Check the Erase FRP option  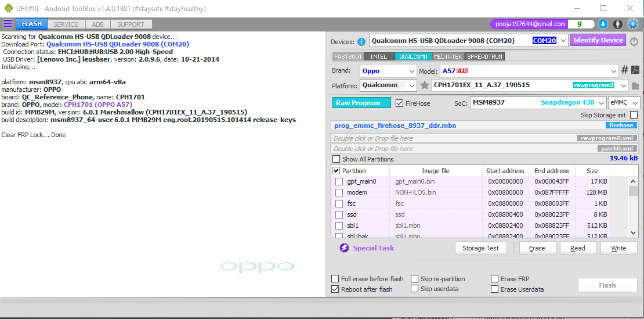(x=494, y=279)
